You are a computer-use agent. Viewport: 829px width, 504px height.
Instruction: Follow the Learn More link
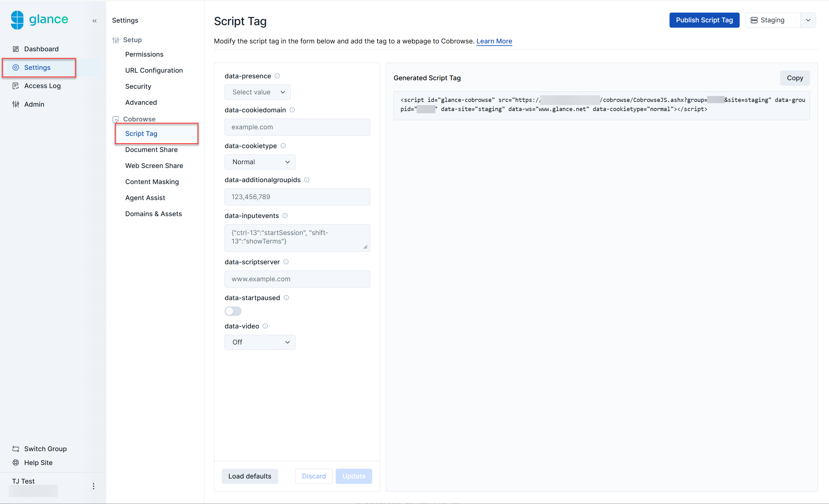(x=494, y=41)
